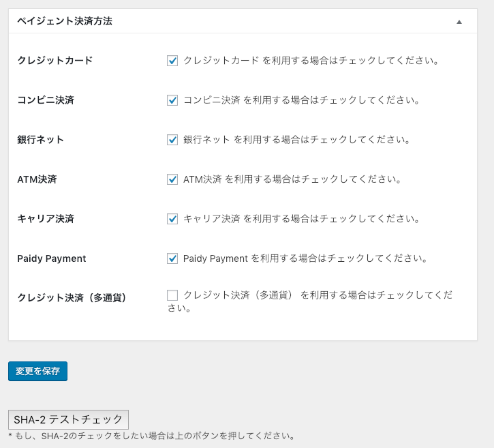Click the 銀行ネット row label

click(x=41, y=139)
